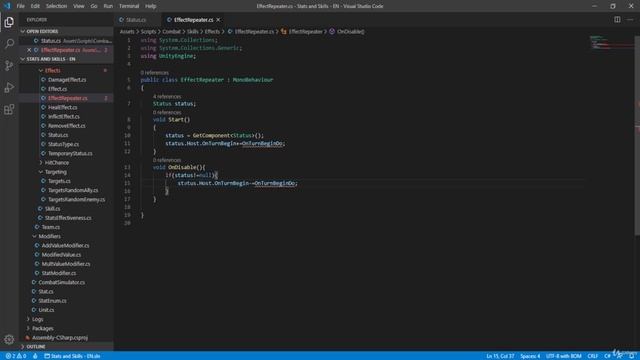Click the UTF-8 with BOM encoding
The width and height of the screenshot is (640, 360).
[563, 356]
